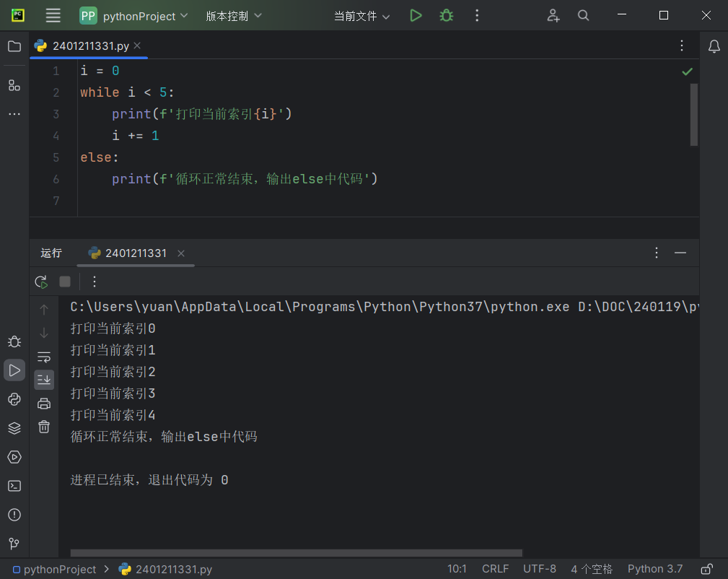Click output line 打印当前索引3
Image resolution: width=728 pixels, height=579 pixels.
pyautogui.click(x=113, y=393)
